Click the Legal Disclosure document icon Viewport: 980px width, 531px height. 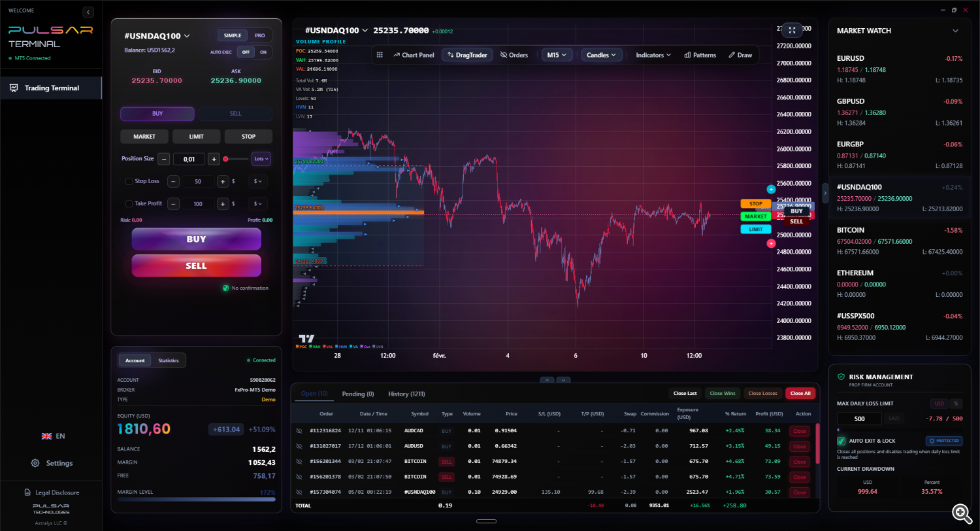(x=27, y=492)
